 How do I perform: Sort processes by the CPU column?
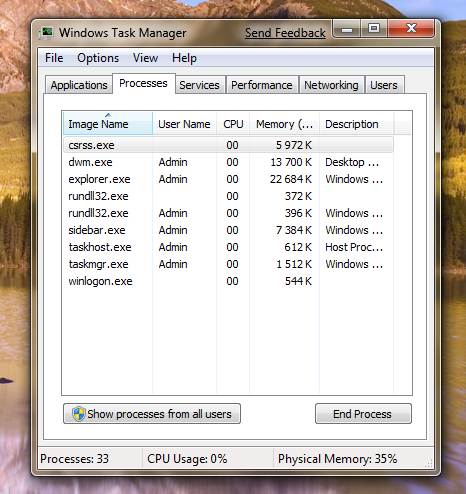(x=233, y=124)
